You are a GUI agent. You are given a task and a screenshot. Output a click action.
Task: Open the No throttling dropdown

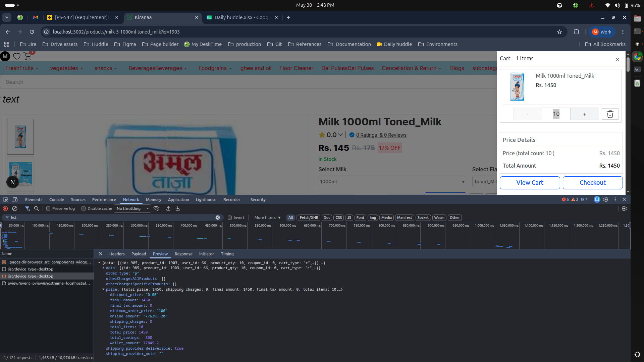coord(132,208)
